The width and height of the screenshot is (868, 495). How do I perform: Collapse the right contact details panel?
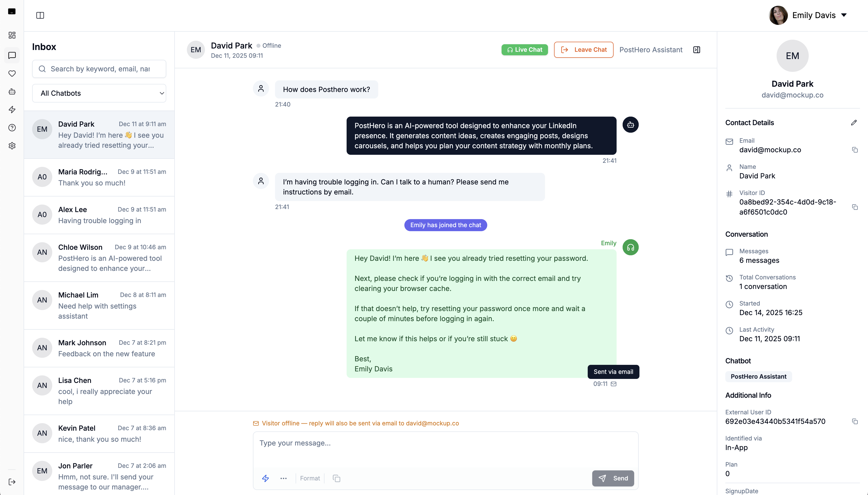(x=696, y=50)
